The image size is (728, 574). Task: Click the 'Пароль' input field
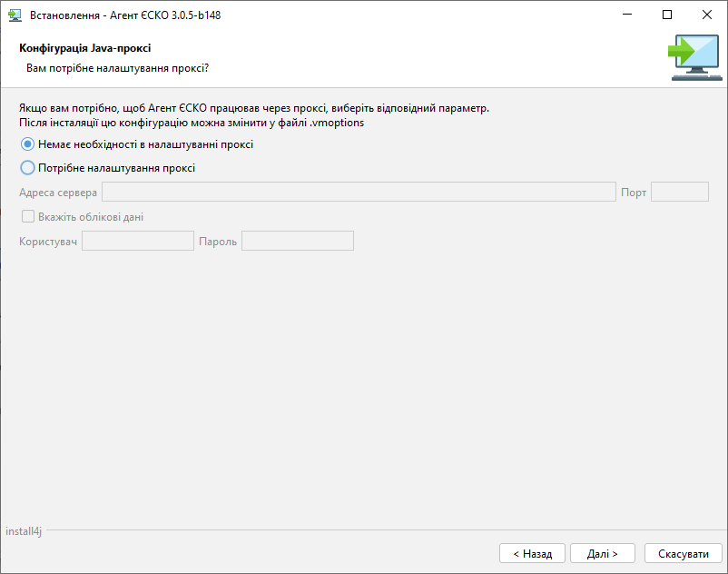click(298, 241)
